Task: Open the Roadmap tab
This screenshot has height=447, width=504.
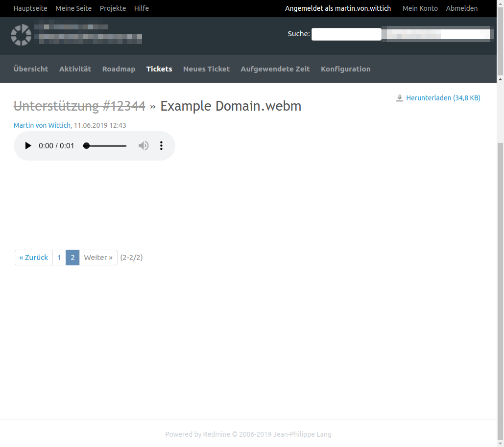Action: tap(119, 69)
